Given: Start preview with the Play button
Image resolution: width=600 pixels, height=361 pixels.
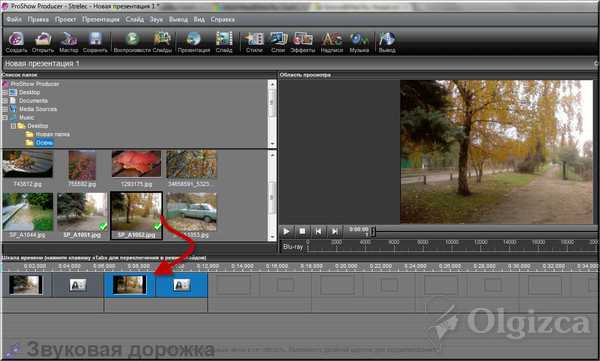Looking at the screenshot, I should [286, 231].
